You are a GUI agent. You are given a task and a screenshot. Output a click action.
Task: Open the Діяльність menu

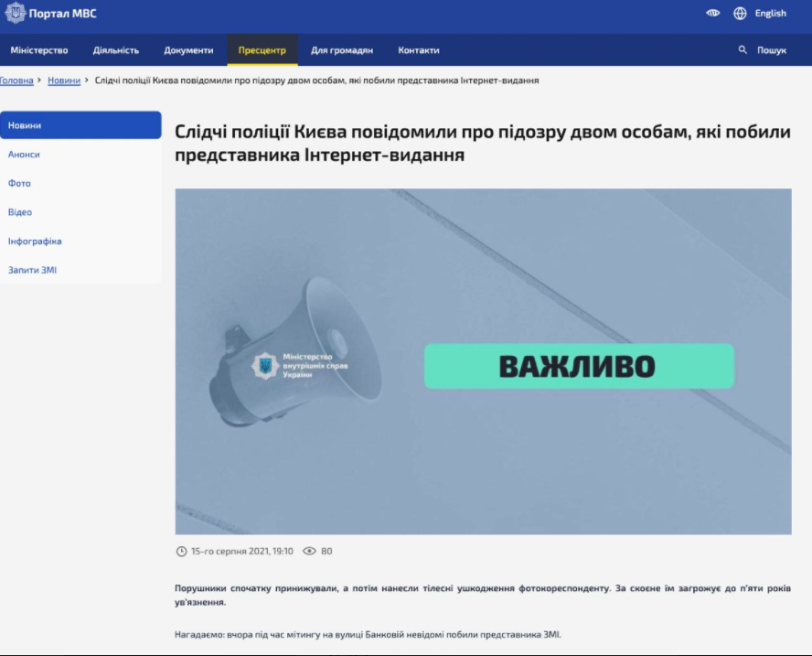[116, 50]
